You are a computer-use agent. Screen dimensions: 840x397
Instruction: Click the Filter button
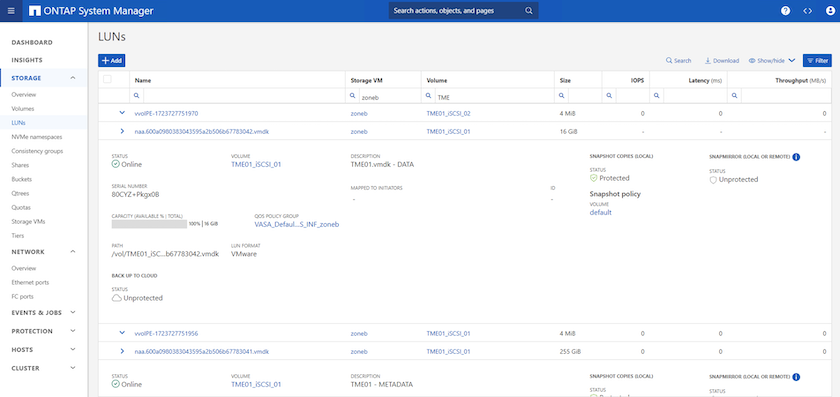tap(817, 61)
